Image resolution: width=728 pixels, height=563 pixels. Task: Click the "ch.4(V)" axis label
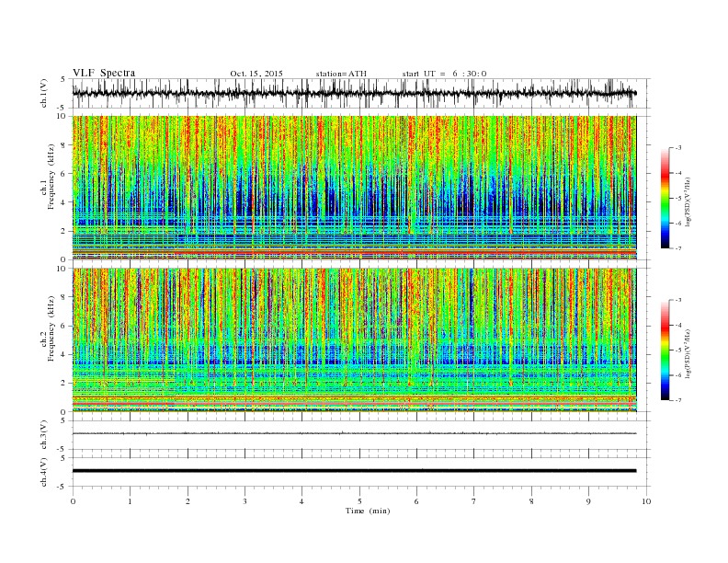pyautogui.click(x=44, y=472)
